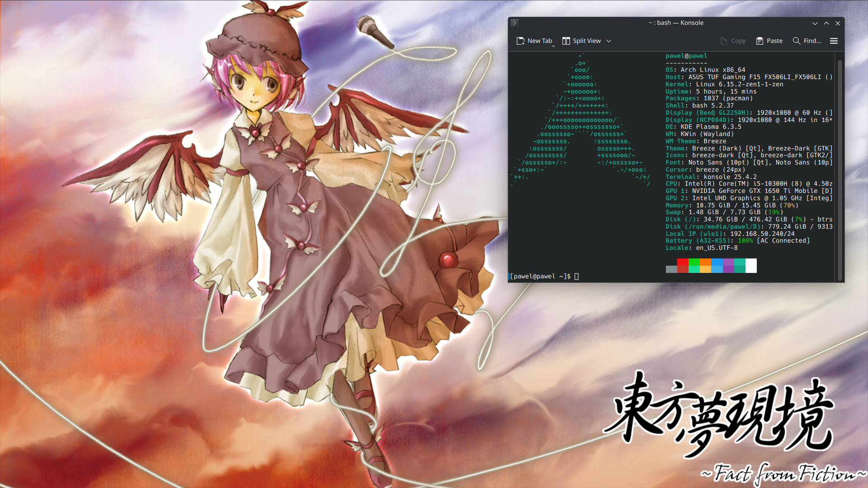This screenshot has width=868, height=488.
Task: Click the Paste toolbar button
Action: coord(769,41)
